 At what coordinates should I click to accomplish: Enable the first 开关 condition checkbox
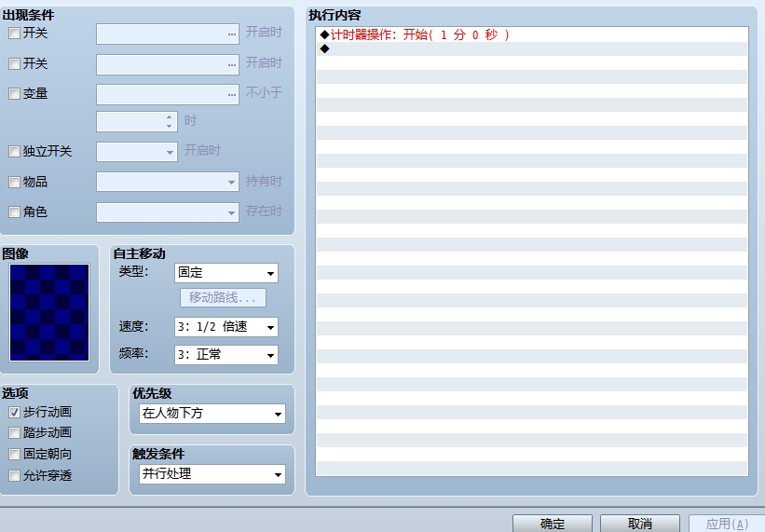coord(14,34)
